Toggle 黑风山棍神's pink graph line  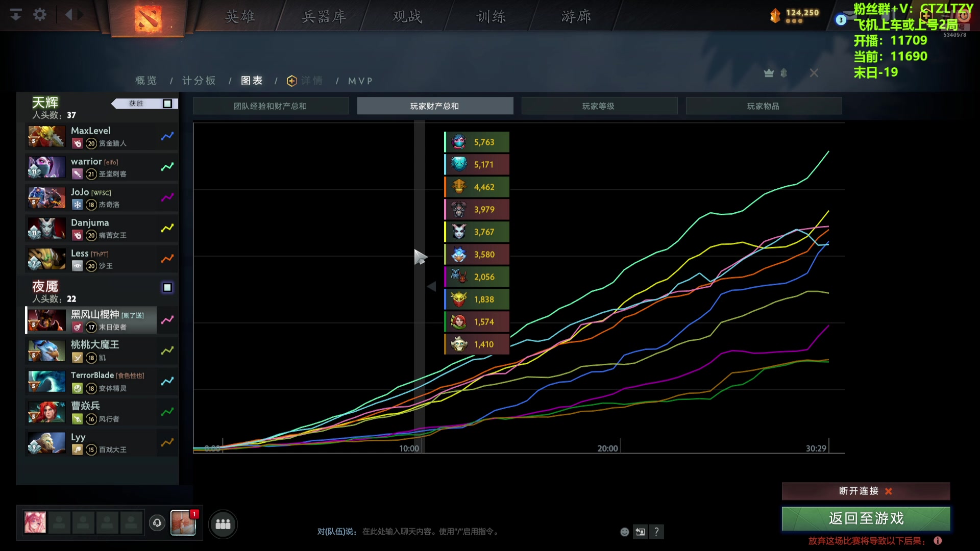pos(167,320)
